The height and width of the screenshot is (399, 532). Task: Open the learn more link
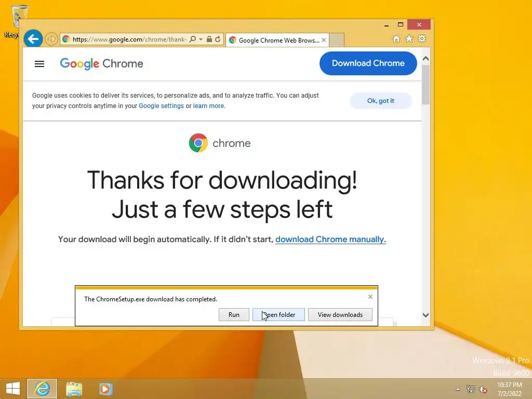(208, 106)
